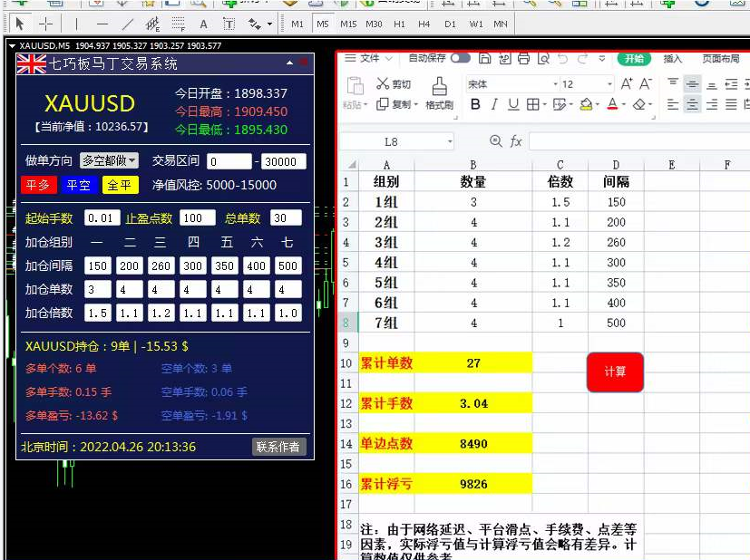Open the font color swatch picker

click(x=612, y=102)
